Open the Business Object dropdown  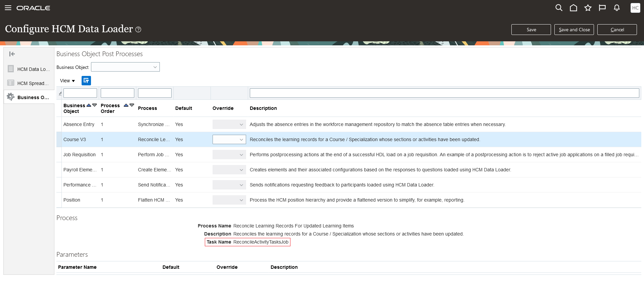[x=125, y=67]
